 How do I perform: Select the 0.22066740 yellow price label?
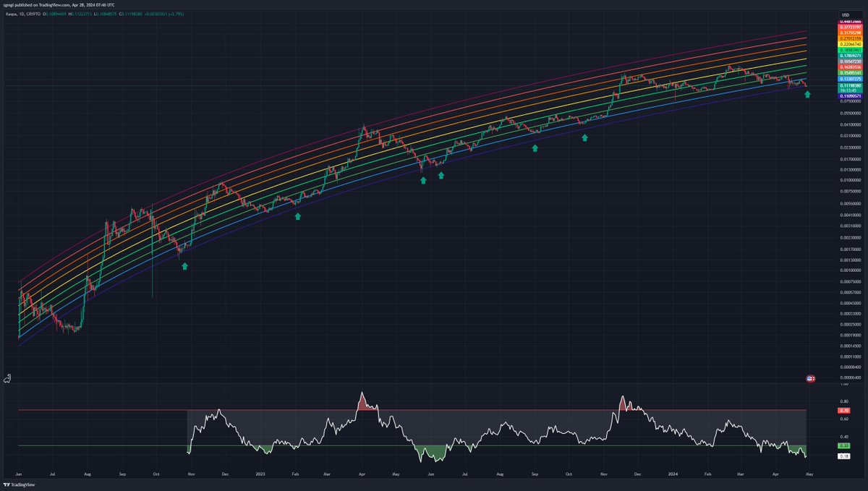(x=850, y=44)
